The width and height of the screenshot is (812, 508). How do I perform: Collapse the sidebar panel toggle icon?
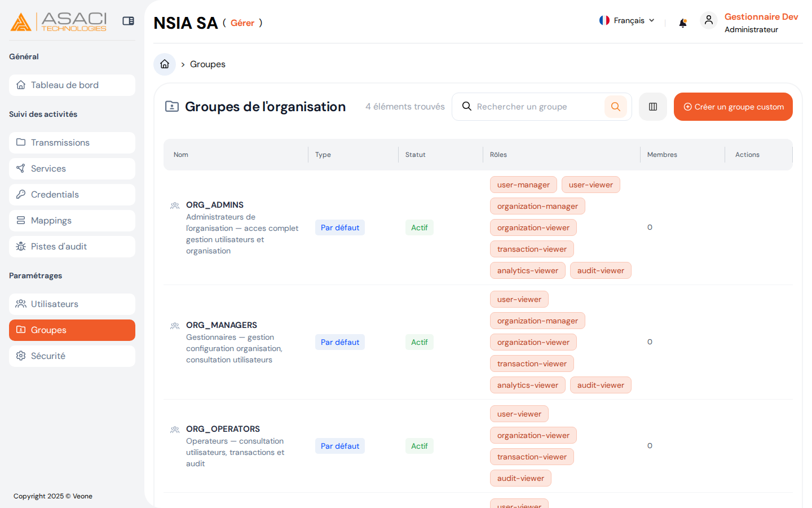(x=129, y=21)
